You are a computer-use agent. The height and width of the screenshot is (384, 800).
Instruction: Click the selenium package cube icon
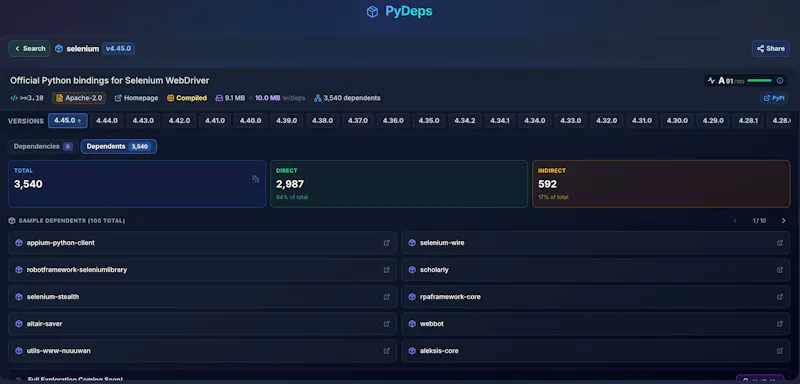tap(59, 48)
